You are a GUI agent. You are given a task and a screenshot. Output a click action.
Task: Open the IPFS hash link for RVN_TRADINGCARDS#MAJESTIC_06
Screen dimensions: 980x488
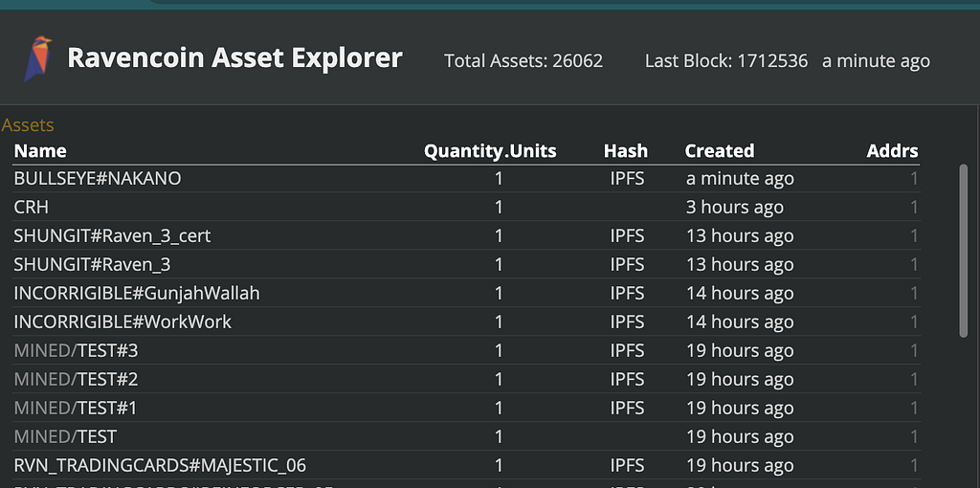point(628,465)
